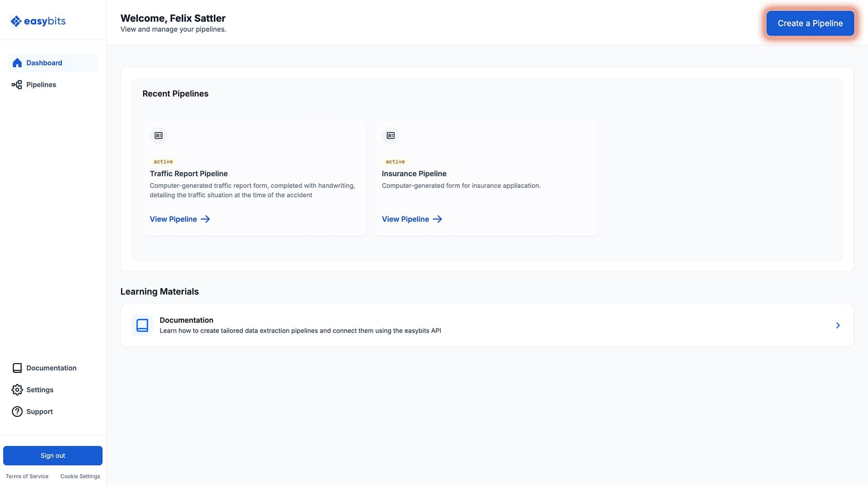
Task: Open Cookie Settings
Action: click(x=80, y=476)
